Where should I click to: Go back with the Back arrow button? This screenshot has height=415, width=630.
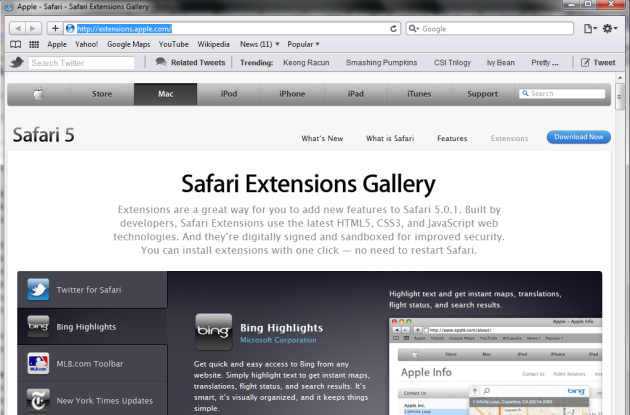[17, 29]
